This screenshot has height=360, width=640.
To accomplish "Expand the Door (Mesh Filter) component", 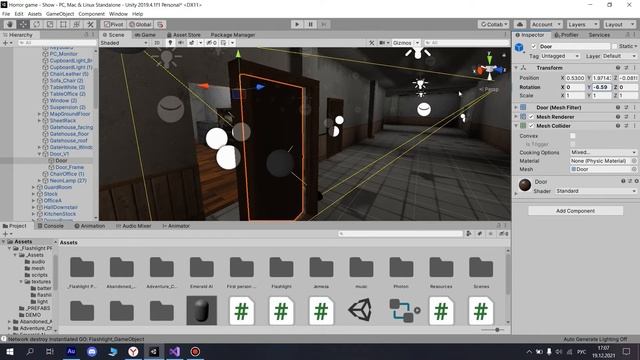I will (x=516, y=107).
